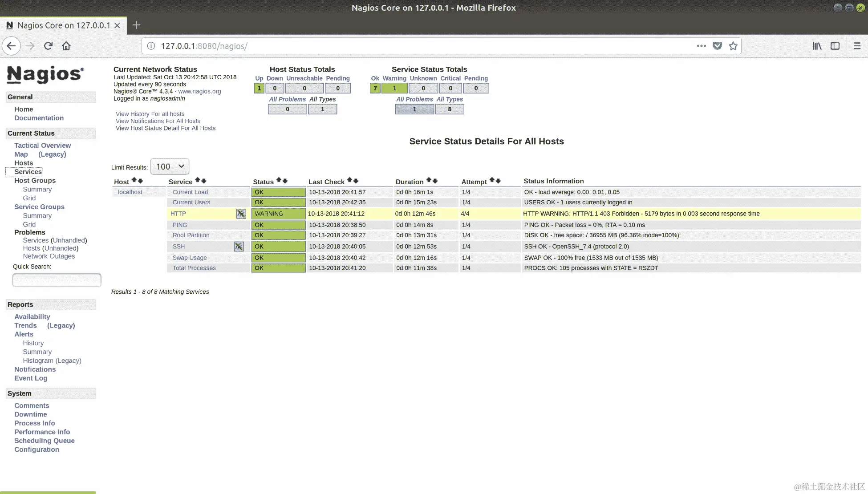Sort Status column ascending with up arrow

pyautogui.click(x=279, y=180)
